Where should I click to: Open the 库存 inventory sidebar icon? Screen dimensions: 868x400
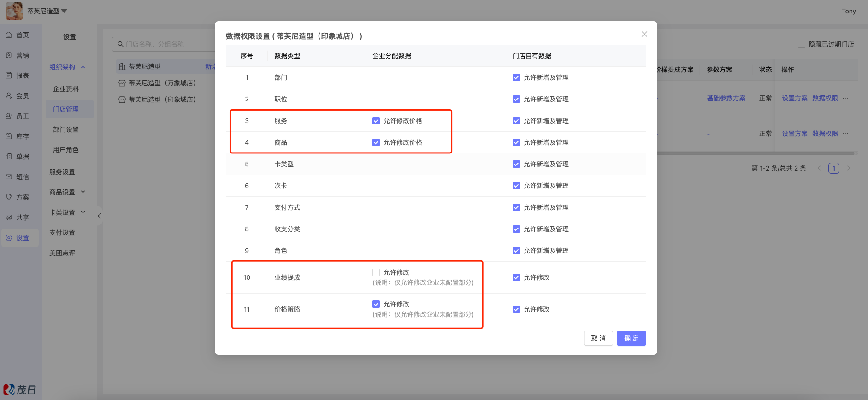click(x=9, y=136)
